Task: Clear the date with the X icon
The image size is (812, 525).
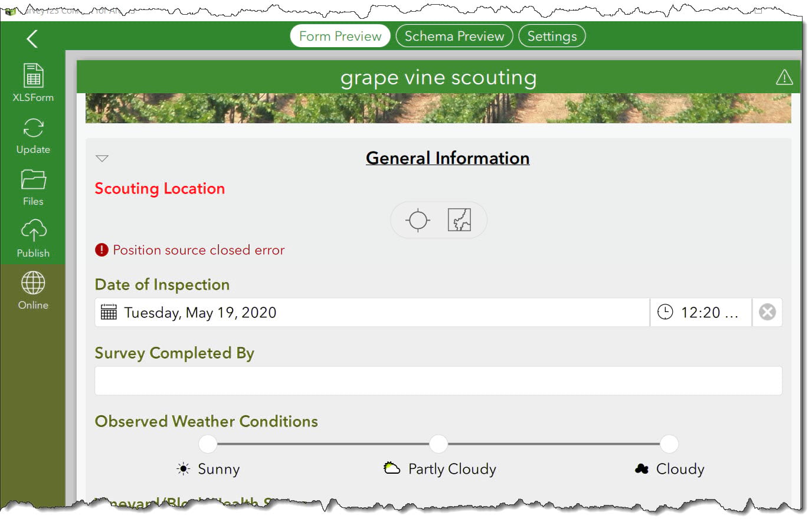Action: (x=767, y=312)
